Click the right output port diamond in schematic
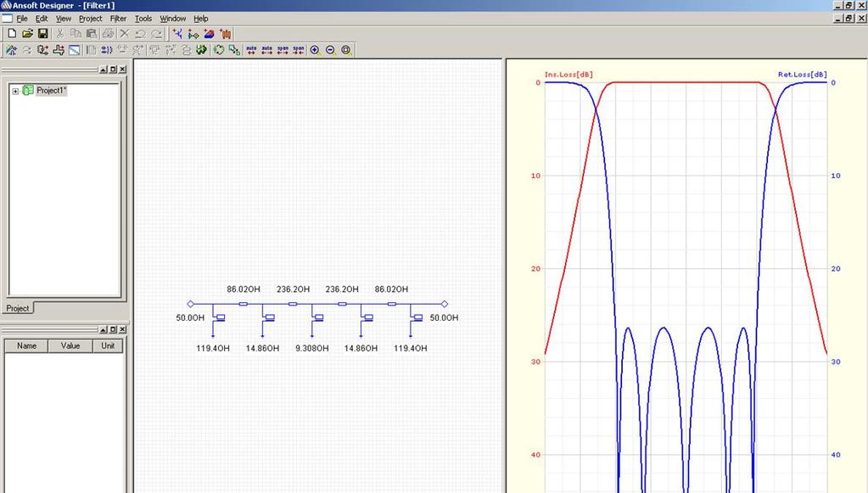The image size is (868, 493). [444, 304]
